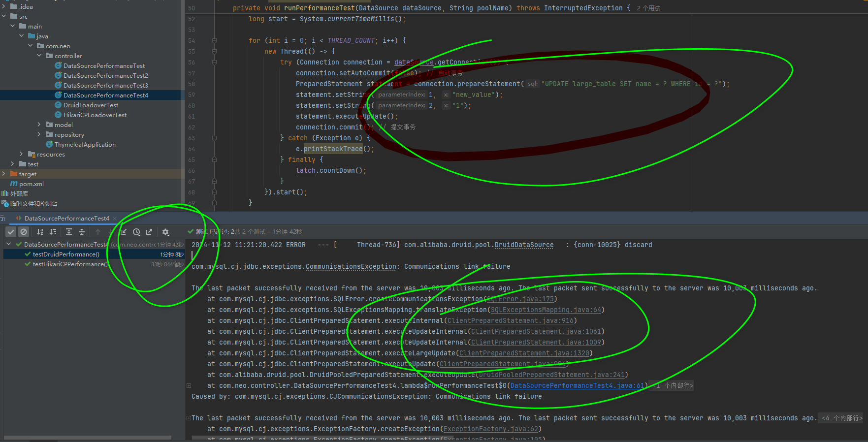868x442 pixels.
Task: Expand the test folder
Action: pos(13,164)
